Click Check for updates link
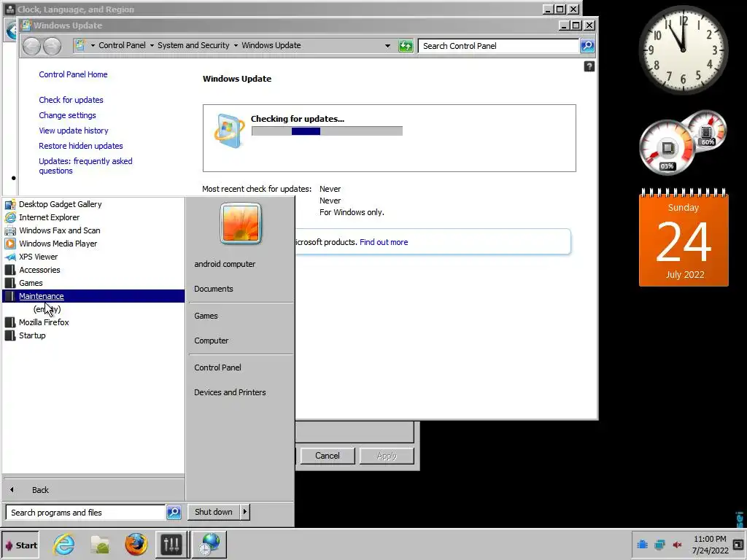The image size is (747, 560). pos(71,99)
